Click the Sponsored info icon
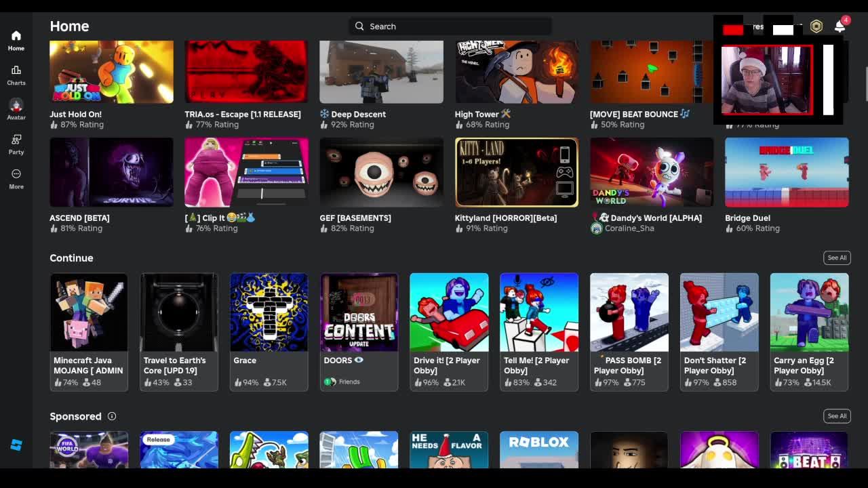The height and width of the screenshot is (488, 868). click(112, 416)
